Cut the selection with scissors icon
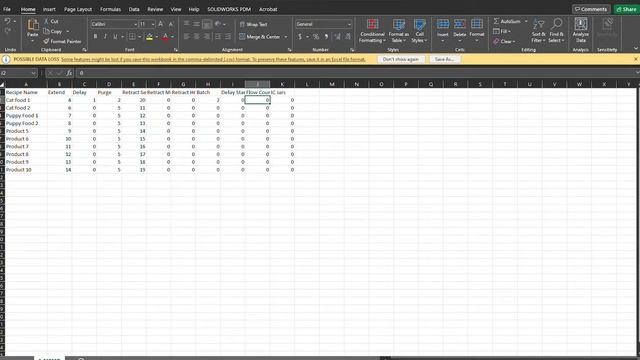 point(47,21)
